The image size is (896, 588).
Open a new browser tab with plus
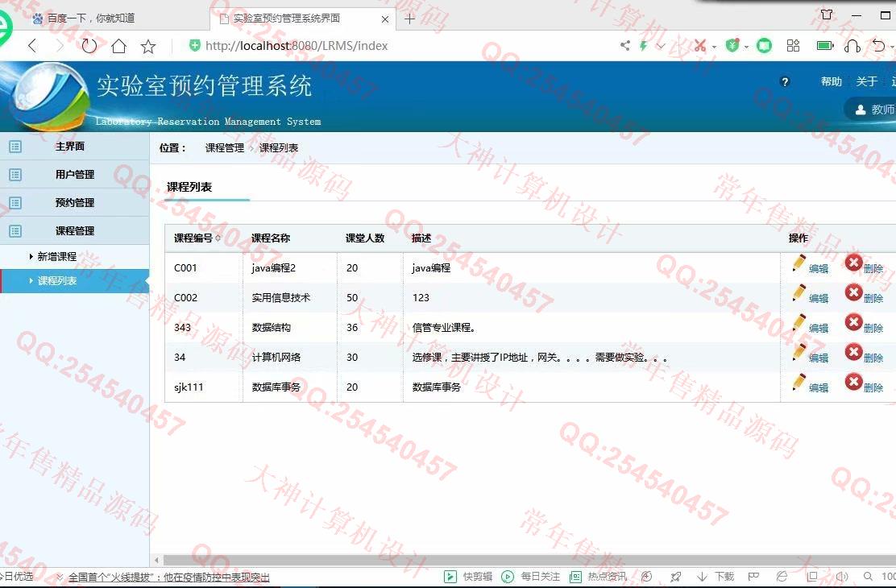(409, 19)
